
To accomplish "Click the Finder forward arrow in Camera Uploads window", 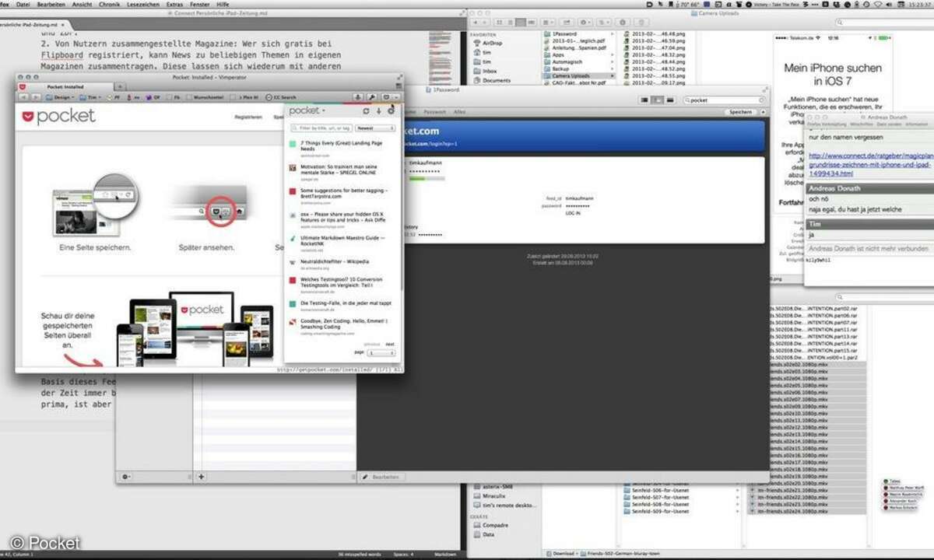I will pyautogui.click(x=486, y=24).
